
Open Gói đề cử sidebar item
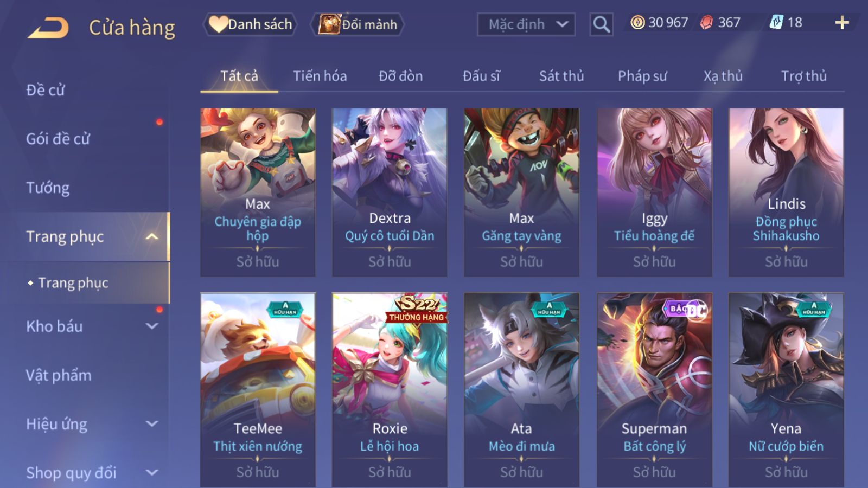(x=58, y=139)
